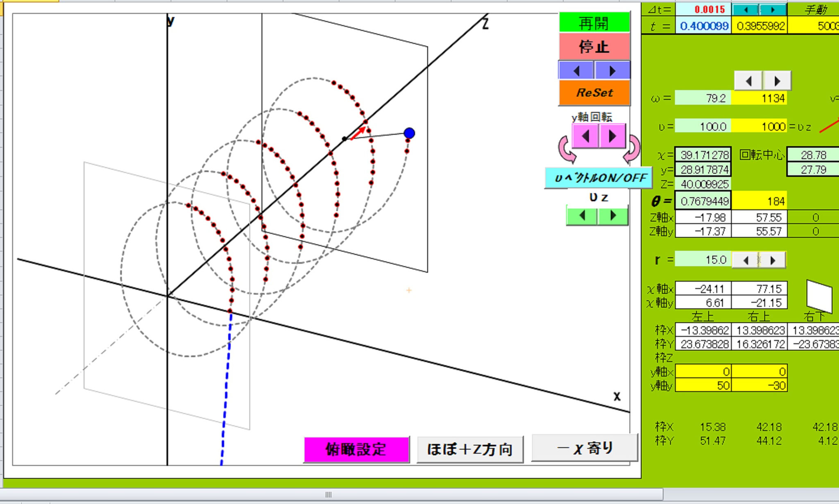Screen dimensions: 839x504
Task: Select the 回転中心 value cell 28.78
Action: tap(814, 155)
